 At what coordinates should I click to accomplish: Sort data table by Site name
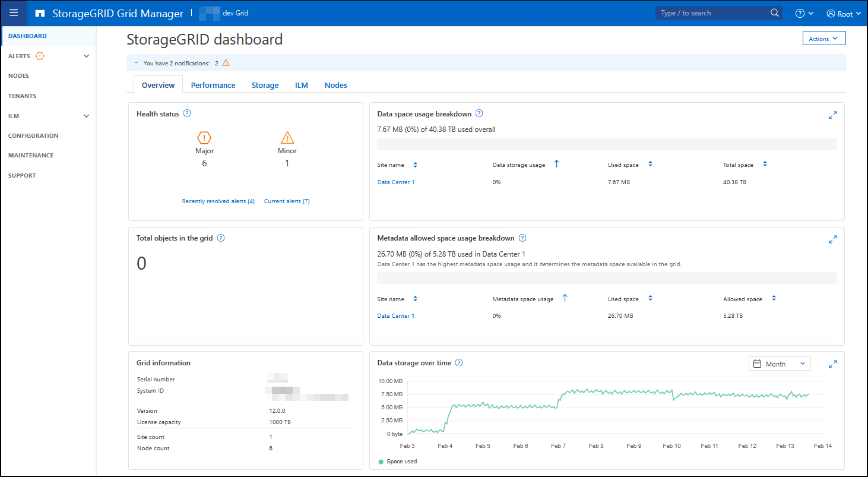tap(415, 165)
